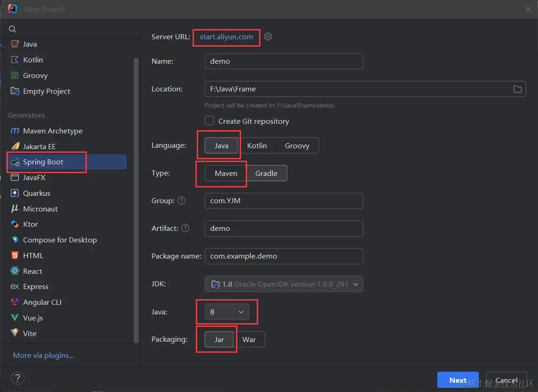Click the Vite lightning icon
The width and height of the screenshot is (538, 392).
coord(15,333)
